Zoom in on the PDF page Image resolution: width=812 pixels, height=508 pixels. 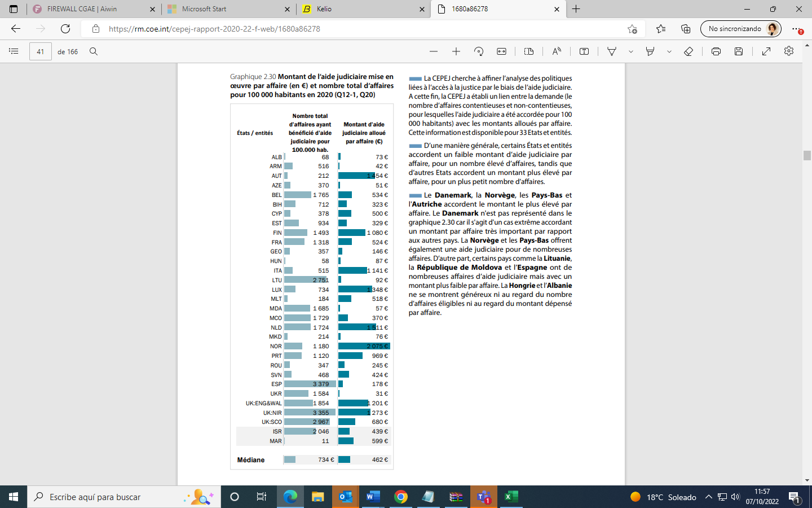click(x=456, y=51)
